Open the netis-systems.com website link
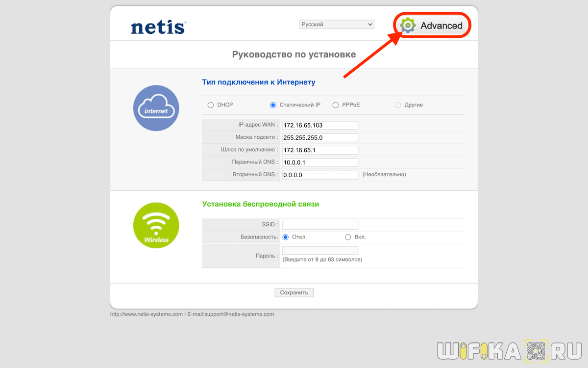Screen dimensions: 588x368 (147, 314)
